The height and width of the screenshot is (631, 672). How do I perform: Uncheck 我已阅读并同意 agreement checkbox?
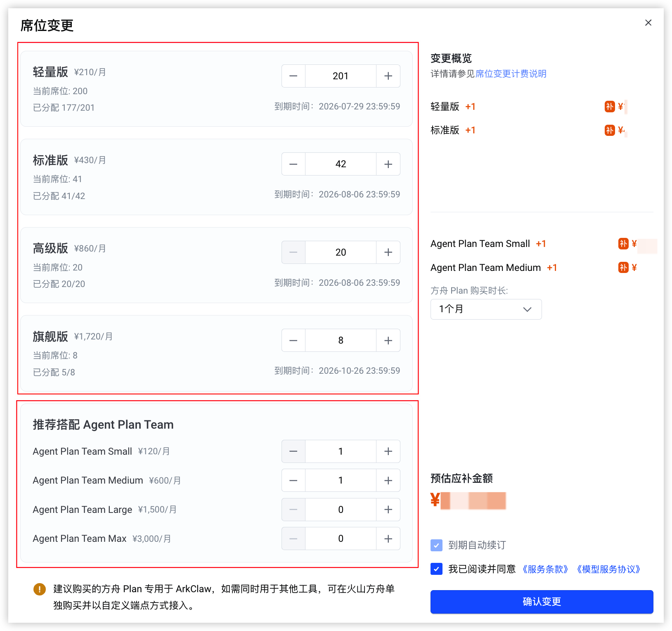pyautogui.click(x=436, y=569)
